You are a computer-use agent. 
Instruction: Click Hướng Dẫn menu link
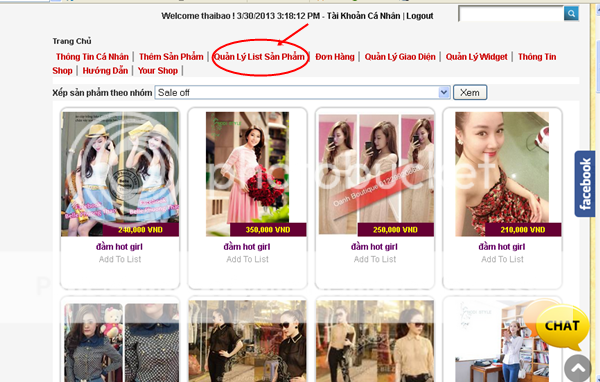pyautogui.click(x=105, y=70)
